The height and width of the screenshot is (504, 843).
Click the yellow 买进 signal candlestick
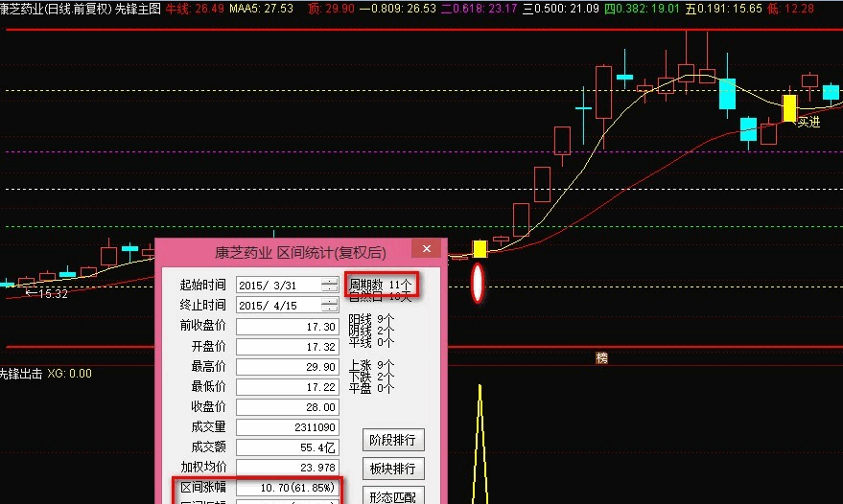click(x=789, y=108)
